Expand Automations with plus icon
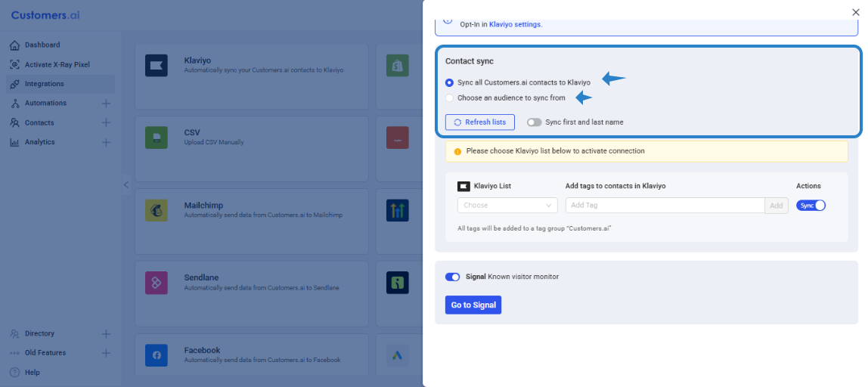 click(107, 104)
